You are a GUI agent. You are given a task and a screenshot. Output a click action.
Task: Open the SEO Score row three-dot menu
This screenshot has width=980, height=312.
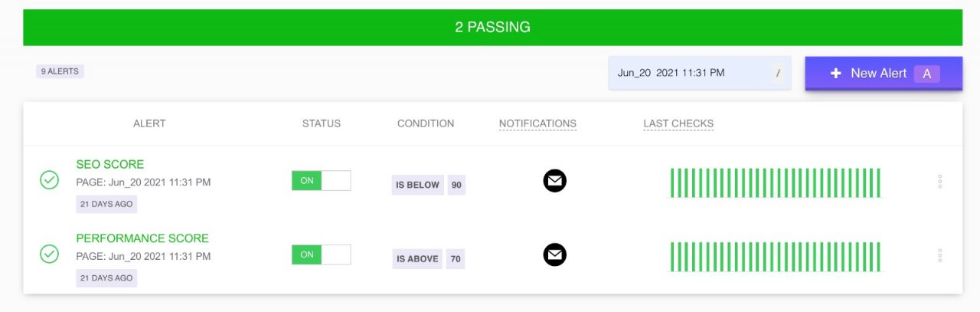coord(940,182)
